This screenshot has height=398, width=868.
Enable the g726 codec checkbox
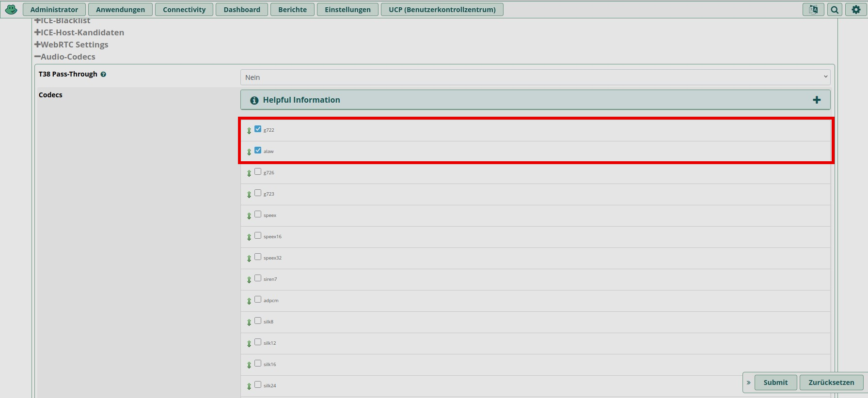click(x=258, y=172)
